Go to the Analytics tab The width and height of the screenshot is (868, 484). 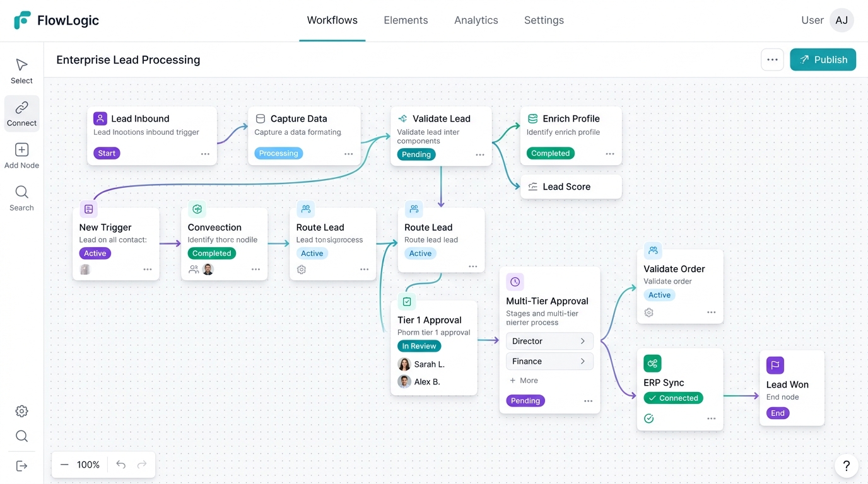pyautogui.click(x=476, y=20)
